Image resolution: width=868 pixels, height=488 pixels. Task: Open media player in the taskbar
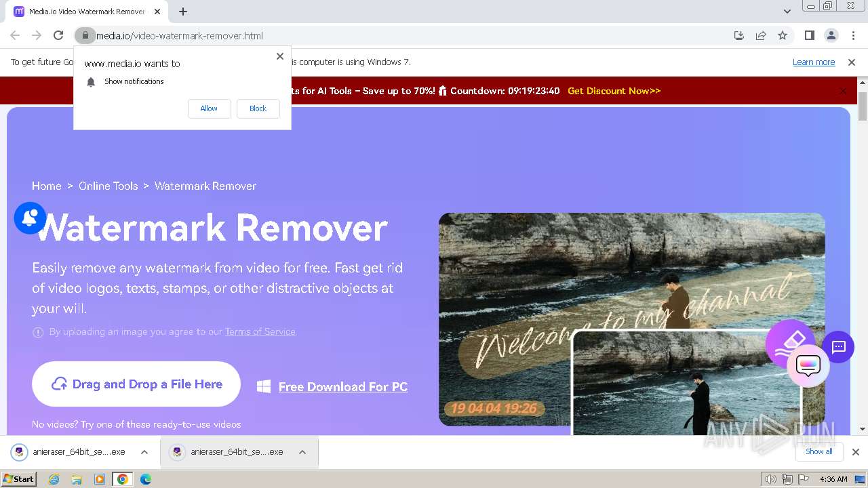pyautogui.click(x=100, y=479)
